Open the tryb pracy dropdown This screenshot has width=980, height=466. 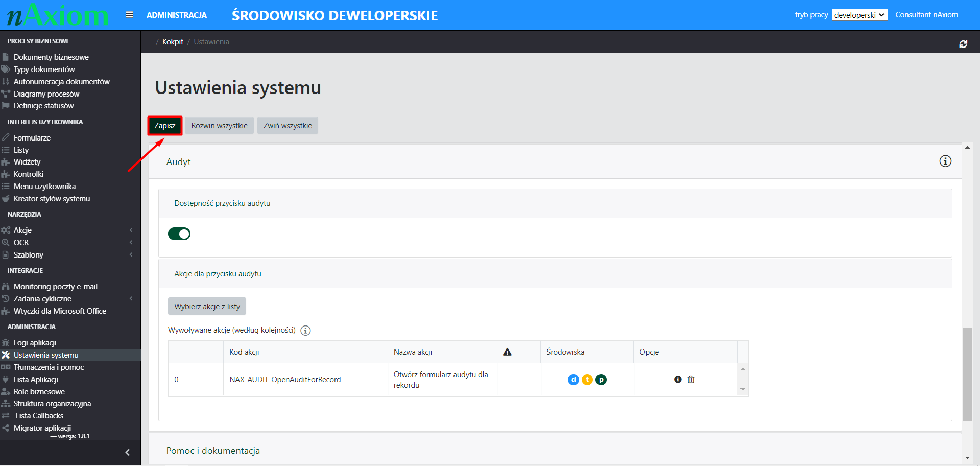pyautogui.click(x=859, y=15)
